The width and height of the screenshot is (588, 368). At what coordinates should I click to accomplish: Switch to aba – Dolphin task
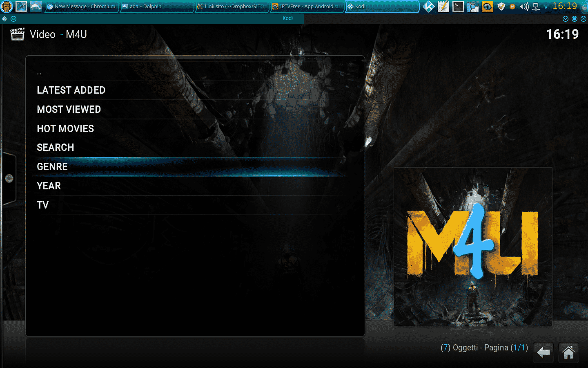click(x=156, y=7)
